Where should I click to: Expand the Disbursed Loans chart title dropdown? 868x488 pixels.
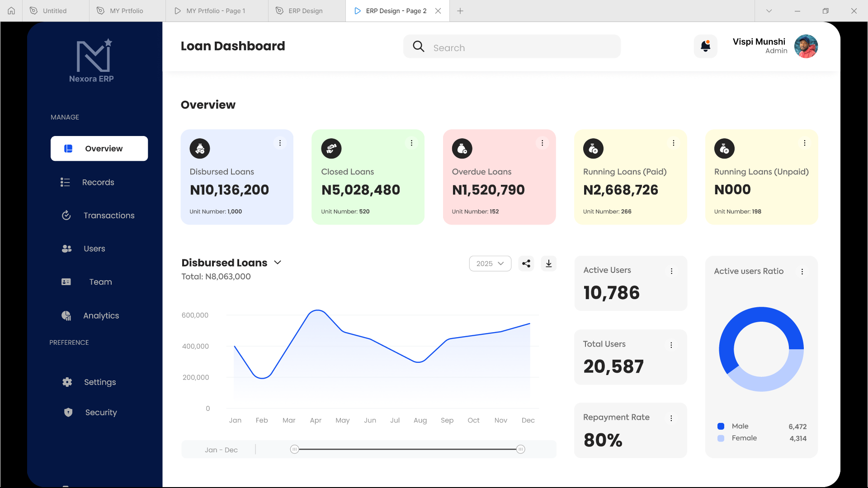tap(278, 263)
